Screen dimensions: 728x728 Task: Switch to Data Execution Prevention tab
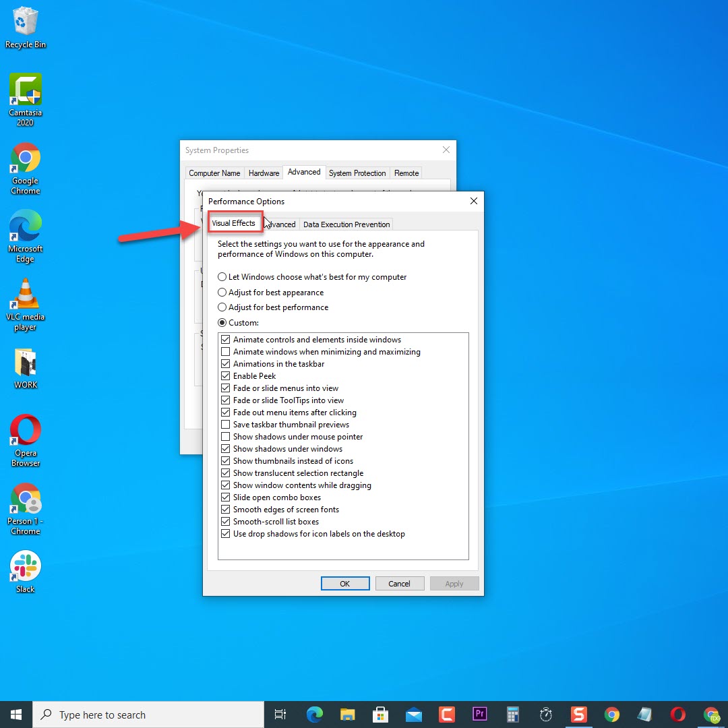tap(346, 224)
